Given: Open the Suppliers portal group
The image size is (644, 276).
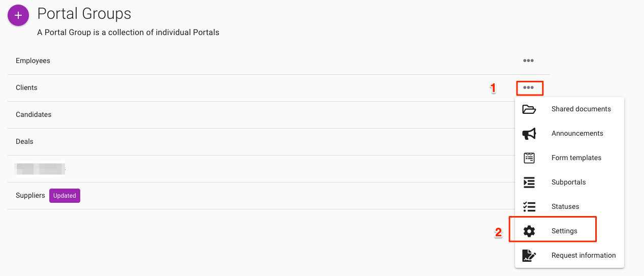Looking at the screenshot, I should pos(30,196).
